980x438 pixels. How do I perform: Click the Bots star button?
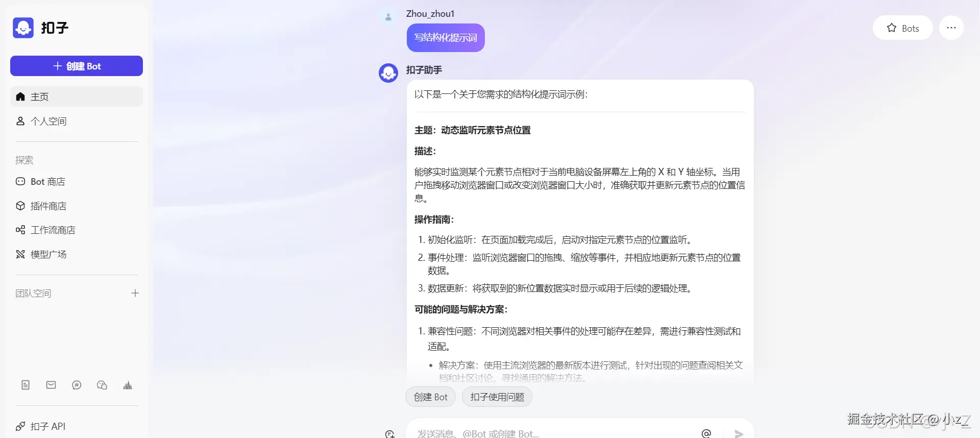[902, 28]
